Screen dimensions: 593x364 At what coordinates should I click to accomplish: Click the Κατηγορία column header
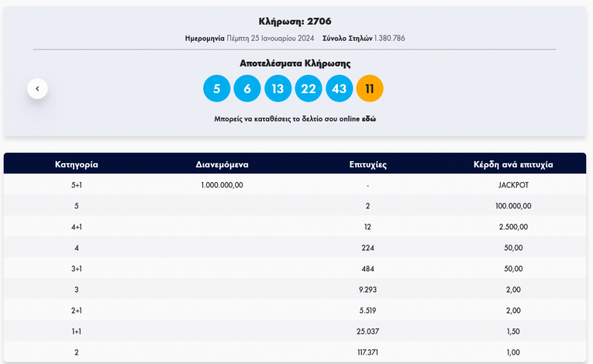77,164
